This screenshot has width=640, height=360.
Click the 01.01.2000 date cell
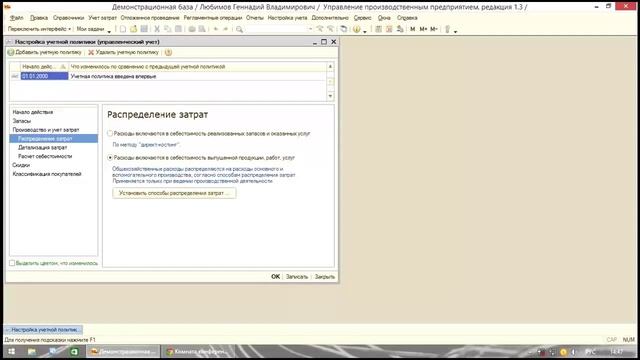[44, 76]
